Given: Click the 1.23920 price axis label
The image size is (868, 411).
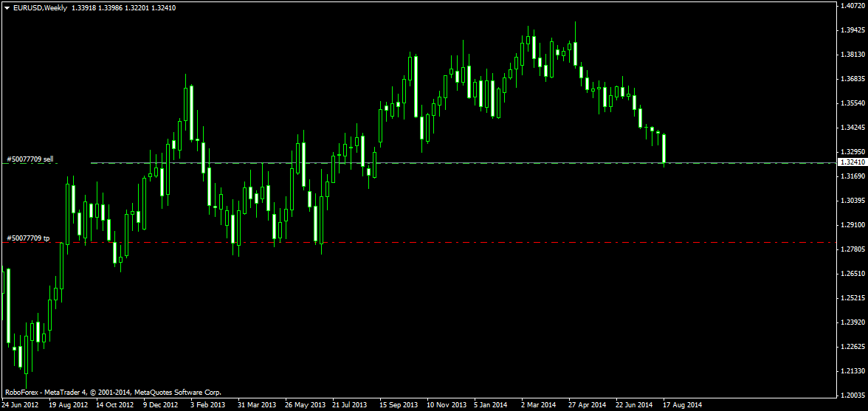Looking at the screenshot, I should (852, 322).
